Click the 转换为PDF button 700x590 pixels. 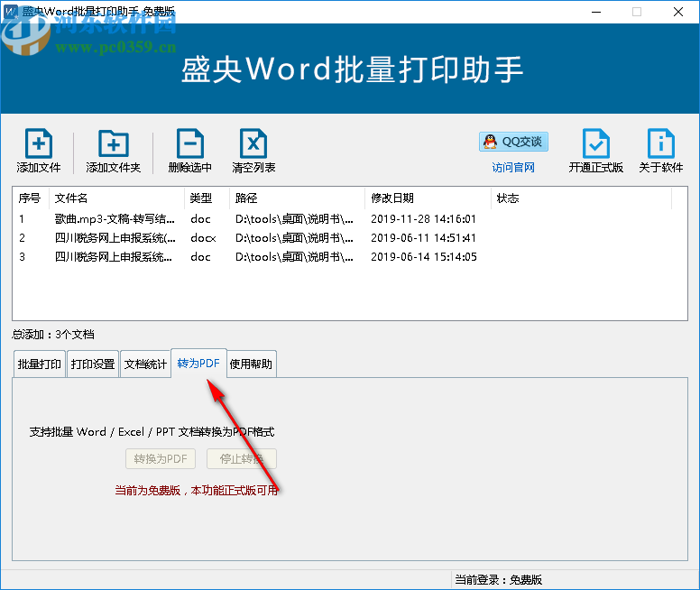pyautogui.click(x=161, y=458)
